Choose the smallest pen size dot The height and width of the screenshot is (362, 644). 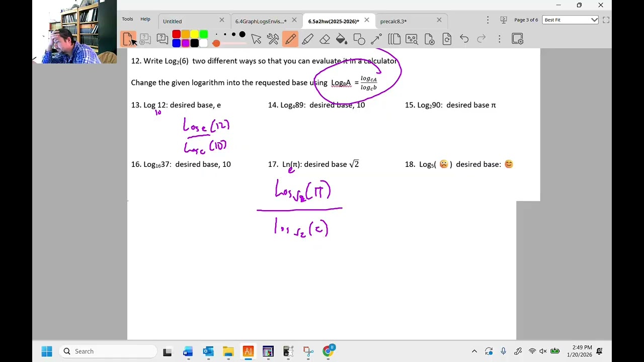216,35
